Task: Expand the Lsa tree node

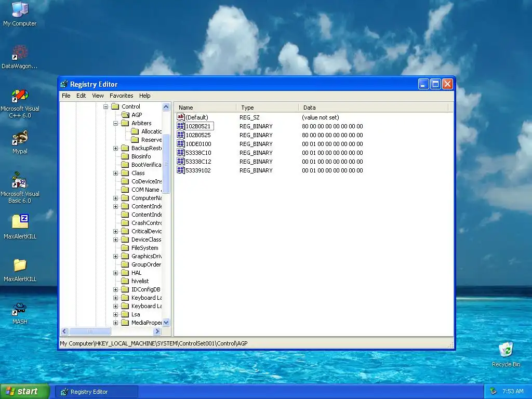Action: click(115, 314)
